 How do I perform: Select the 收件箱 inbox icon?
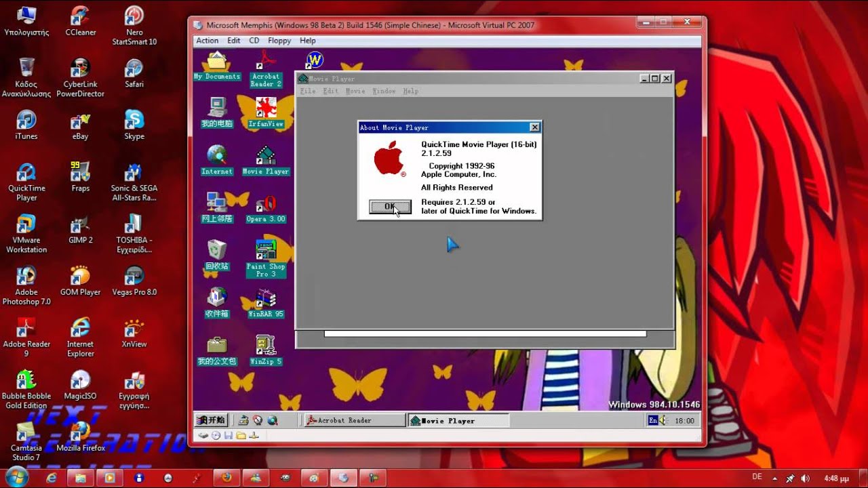pos(217,303)
